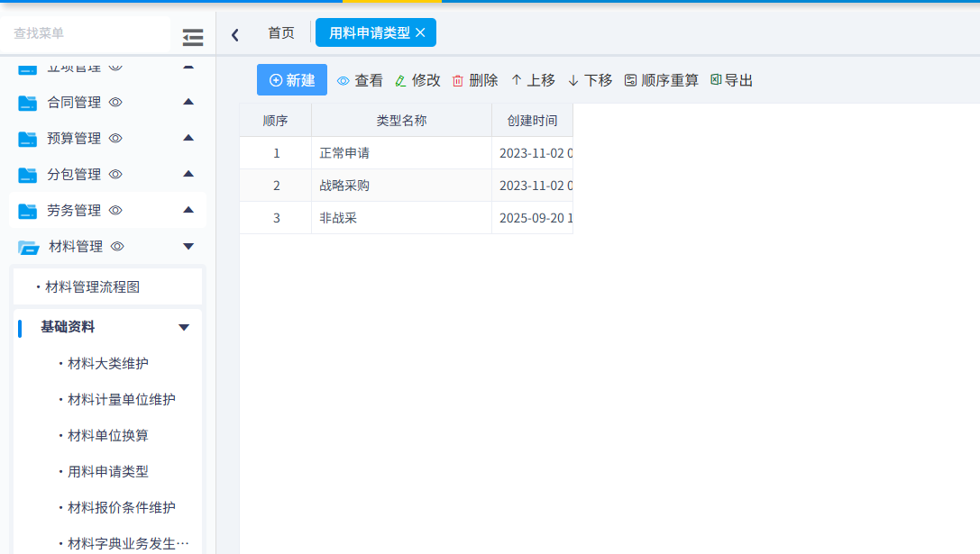
Task: Select the 正常申请 row
Action: pyautogui.click(x=407, y=153)
